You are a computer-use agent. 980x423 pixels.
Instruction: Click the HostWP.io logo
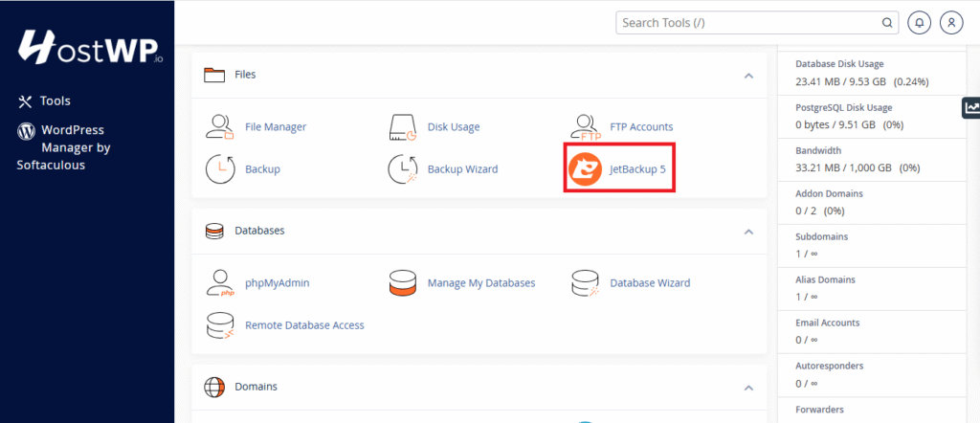click(90, 47)
